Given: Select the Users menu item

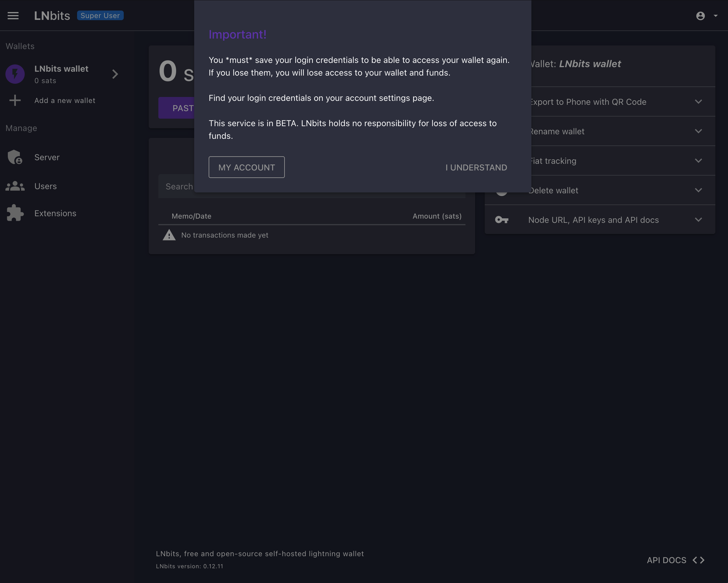Looking at the screenshot, I should [x=45, y=186].
